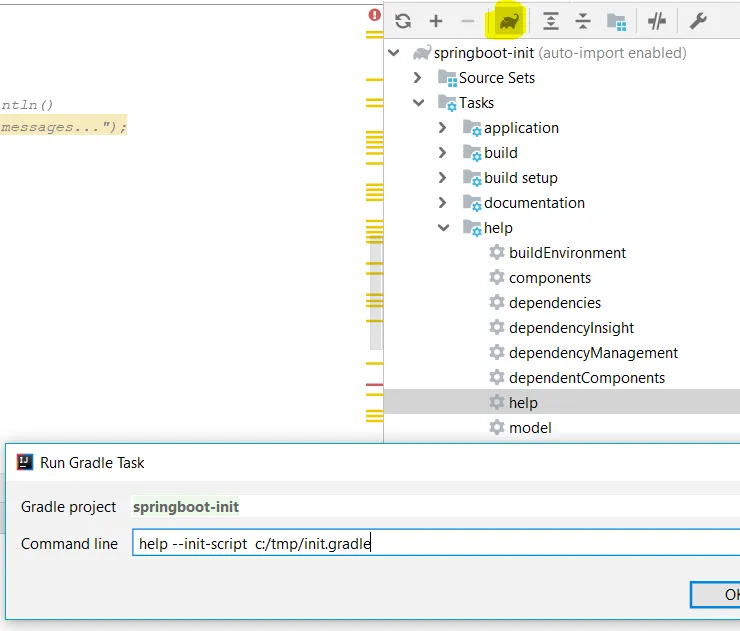740x631 pixels.
Task: Select the dependencyManagement task
Action: click(x=593, y=353)
